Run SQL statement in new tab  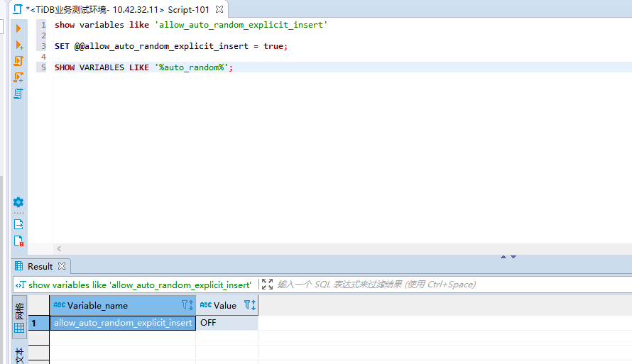coord(18,45)
